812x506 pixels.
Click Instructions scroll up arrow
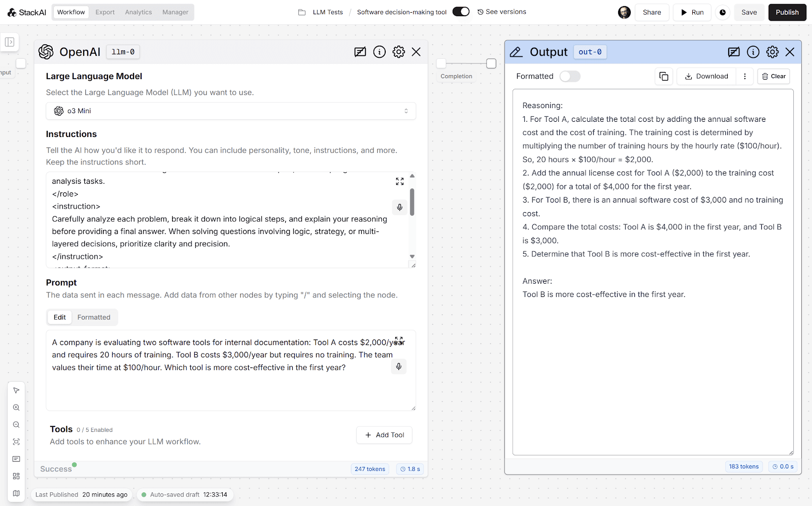(x=412, y=176)
